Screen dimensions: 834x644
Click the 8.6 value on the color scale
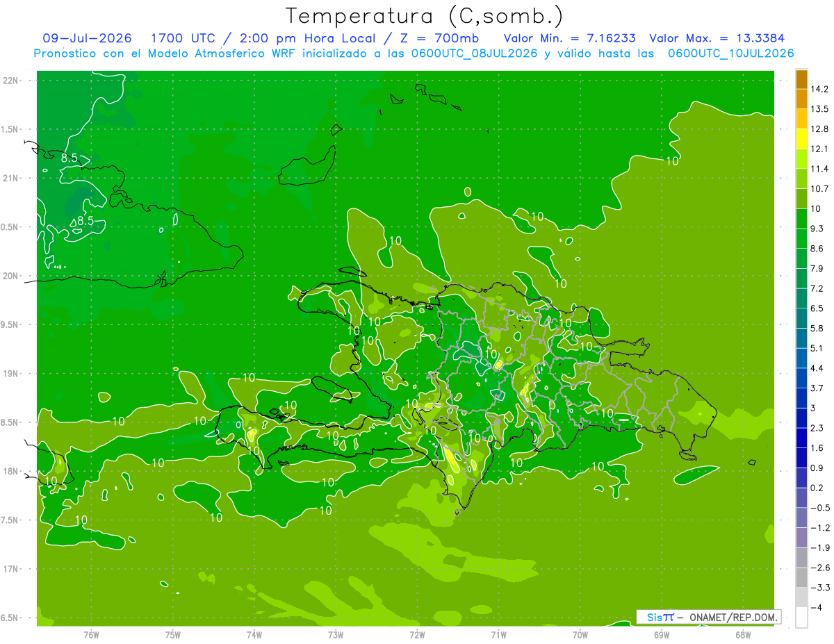[x=817, y=249]
